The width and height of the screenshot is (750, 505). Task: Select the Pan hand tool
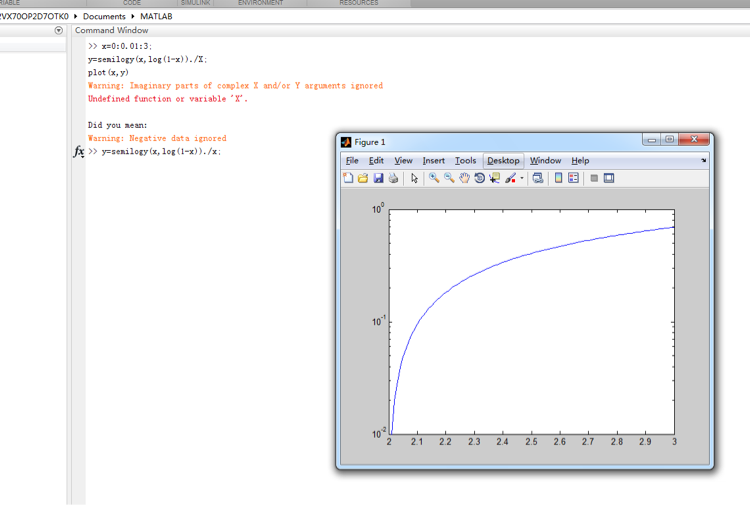(x=464, y=178)
